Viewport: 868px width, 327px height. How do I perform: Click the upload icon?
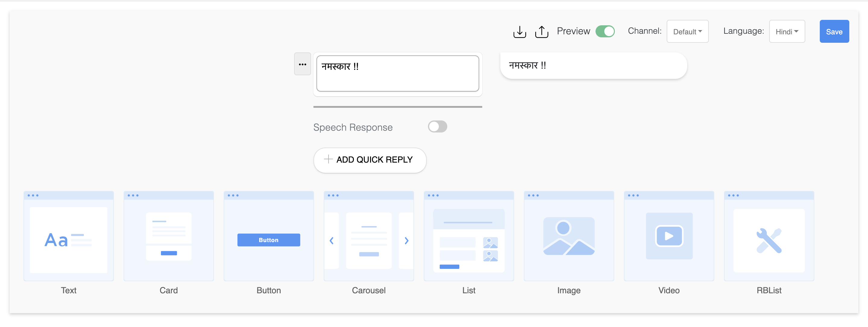(541, 31)
